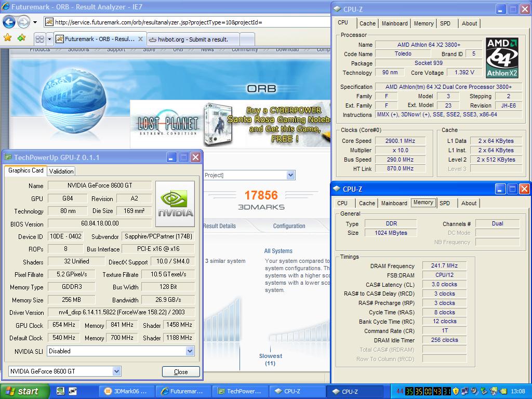The image size is (532, 399).
Task: Click the bottom CPU-Z window title icon
Action: pos(337,189)
